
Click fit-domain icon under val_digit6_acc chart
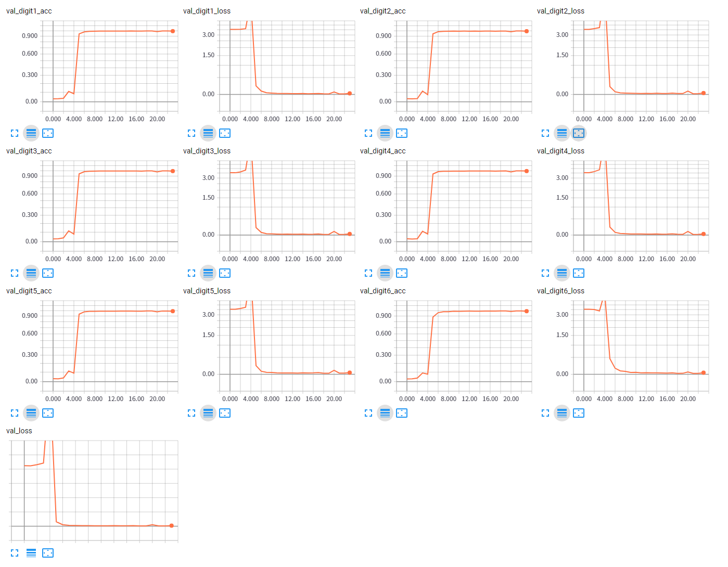[402, 413]
